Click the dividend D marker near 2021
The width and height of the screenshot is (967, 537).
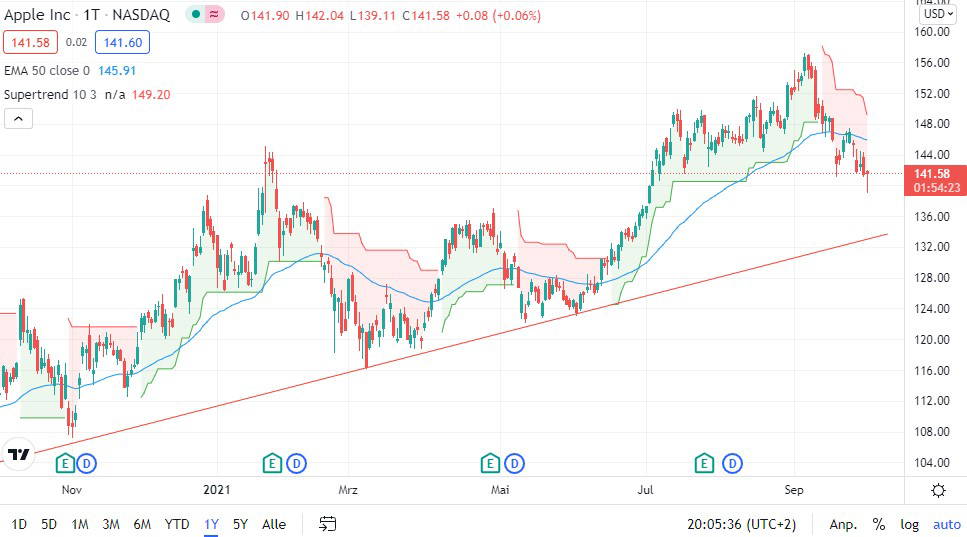click(297, 463)
